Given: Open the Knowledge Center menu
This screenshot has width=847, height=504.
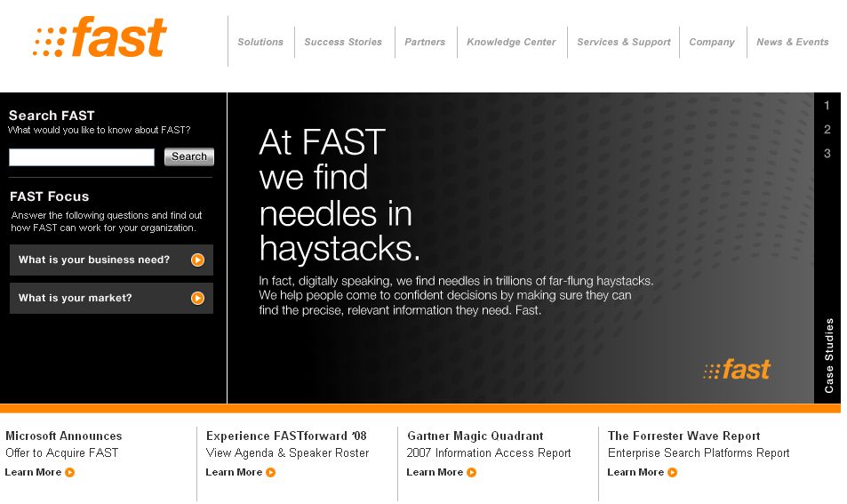Looking at the screenshot, I should 511,42.
